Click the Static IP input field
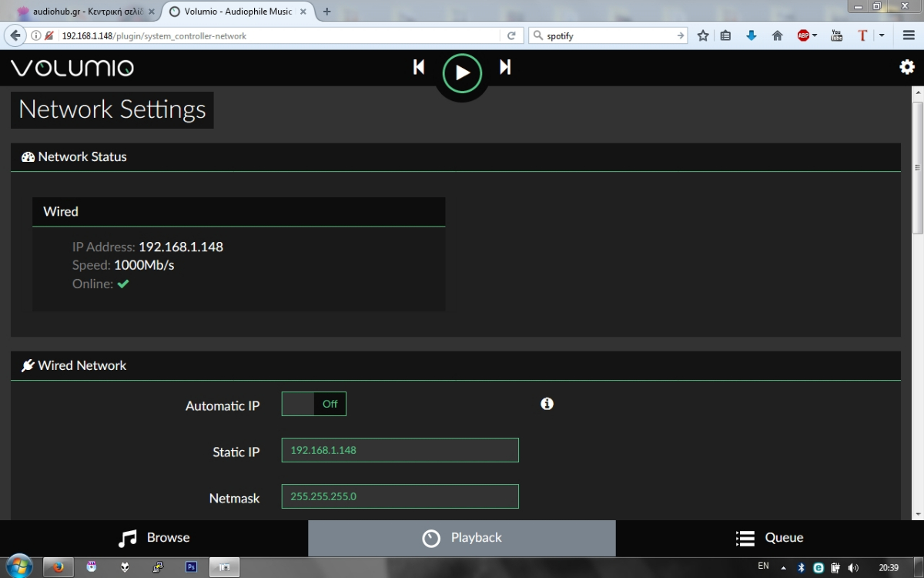This screenshot has width=924, height=578. point(400,450)
